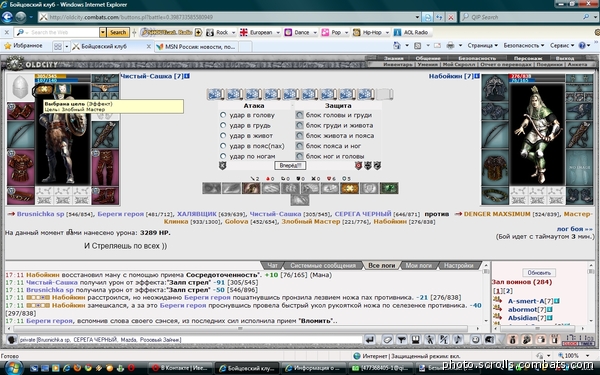The height and width of the screenshot is (375, 600).
Task: Click the empty grey scroll slot
Action: click(385, 94)
